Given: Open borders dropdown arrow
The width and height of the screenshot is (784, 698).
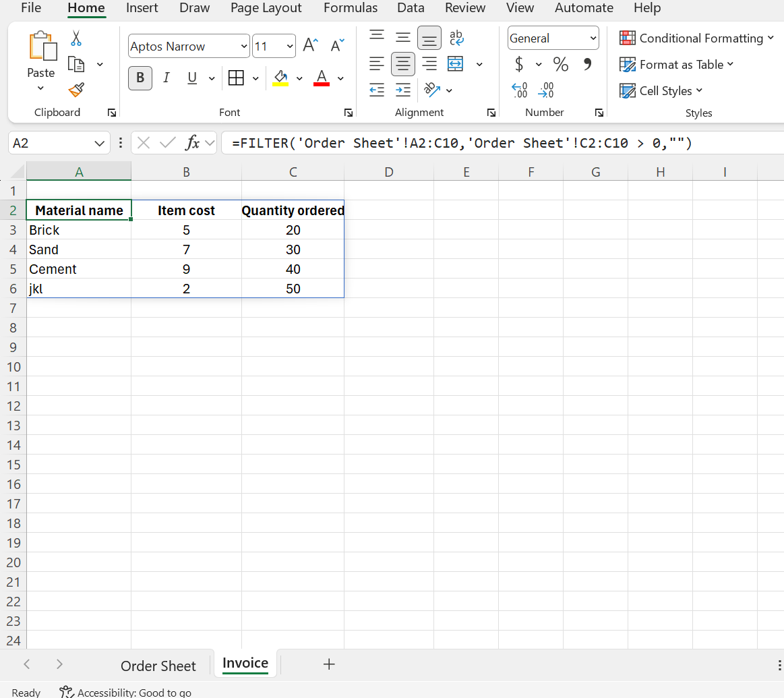Looking at the screenshot, I should click(255, 78).
